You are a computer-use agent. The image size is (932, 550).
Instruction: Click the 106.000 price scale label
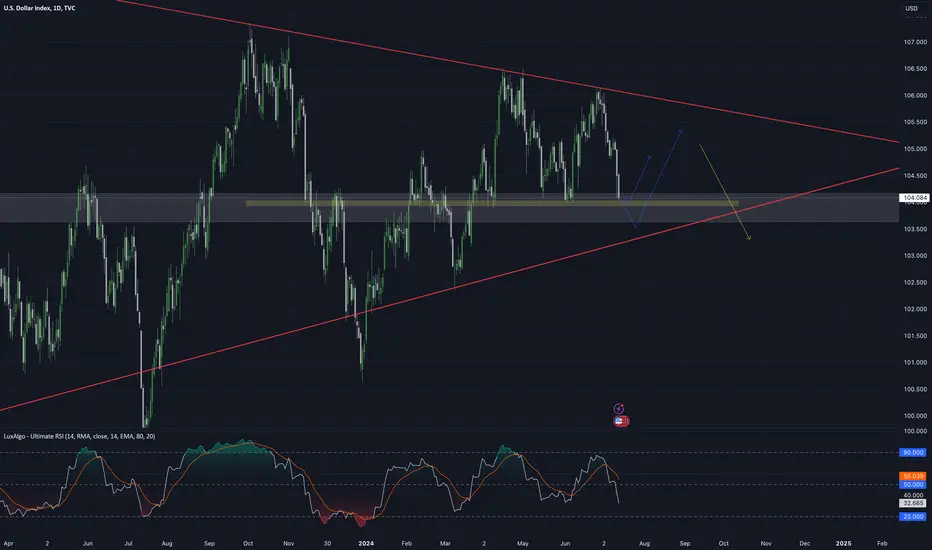pos(915,96)
